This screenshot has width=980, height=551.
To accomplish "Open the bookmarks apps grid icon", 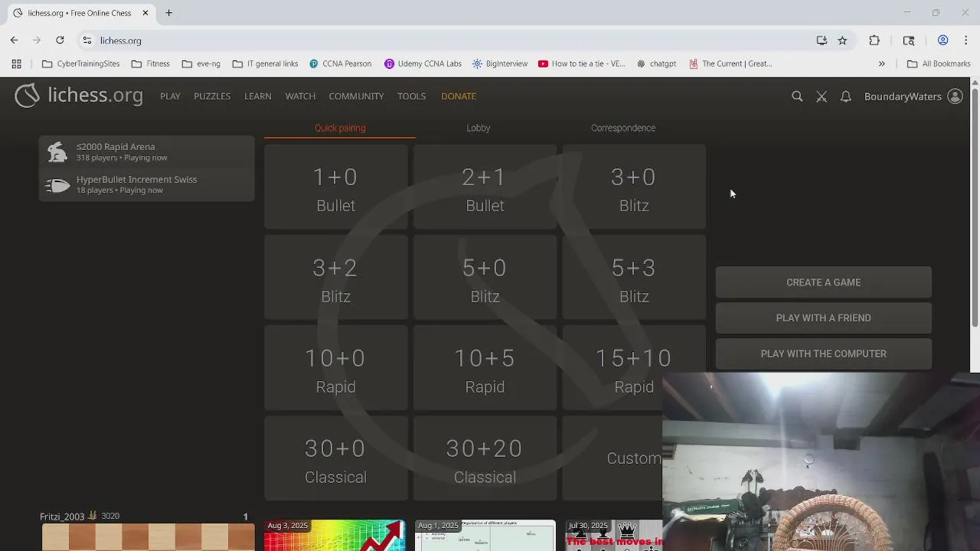I will pyautogui.click(x=16, y=64).
